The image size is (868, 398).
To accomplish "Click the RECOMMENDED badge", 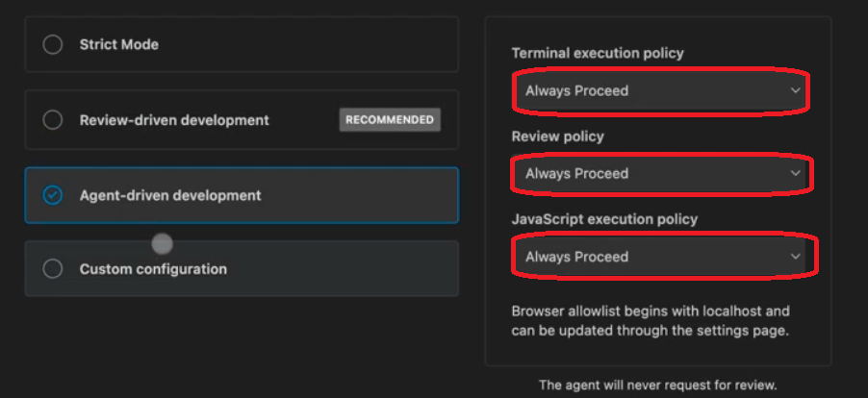I will [x=390, y=120].
